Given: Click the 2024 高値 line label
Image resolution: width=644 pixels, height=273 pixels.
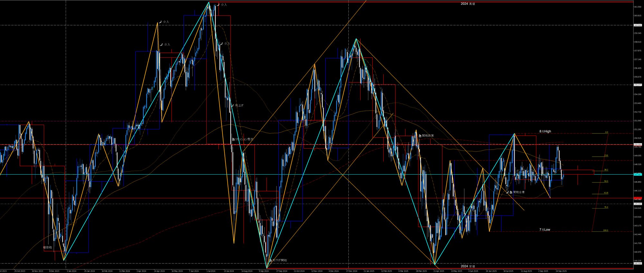Looking at the screenshot, I should (x=468, y=4).
